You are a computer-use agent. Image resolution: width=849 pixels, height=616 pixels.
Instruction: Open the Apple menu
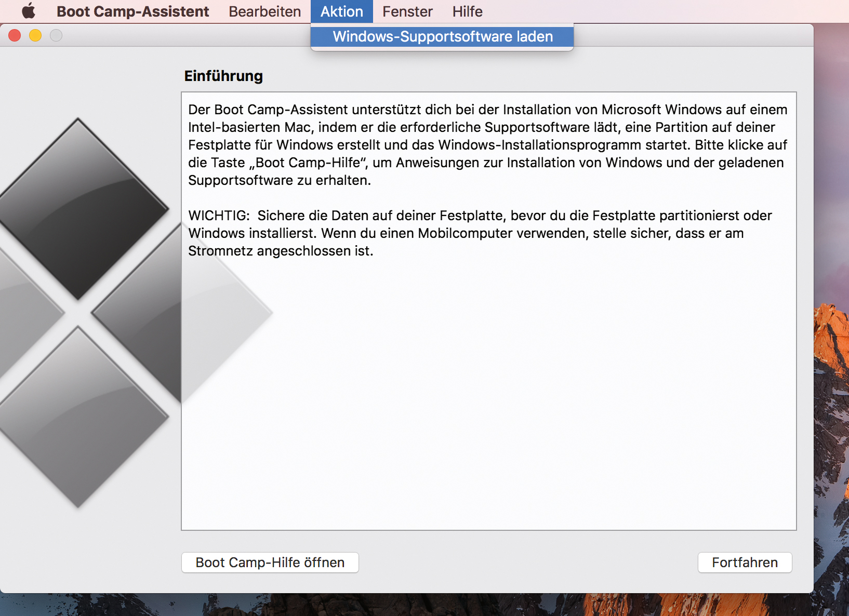pyautogui.click(x=29, y=11)
